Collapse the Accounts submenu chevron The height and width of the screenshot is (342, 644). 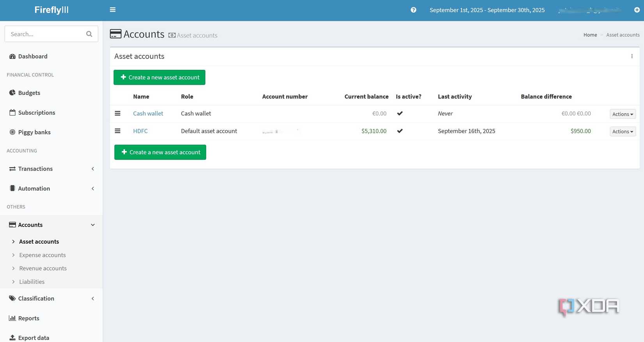point(93,225)
